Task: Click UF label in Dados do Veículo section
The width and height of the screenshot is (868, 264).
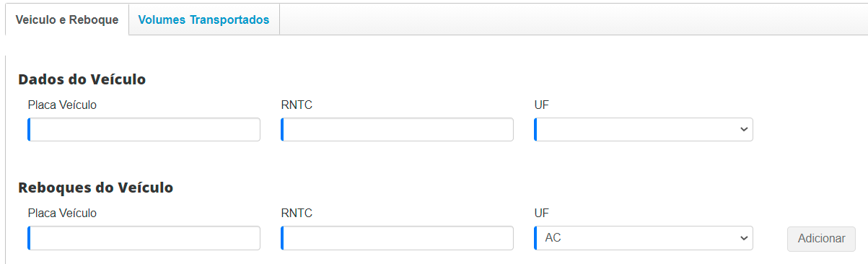Action: (542, 105)
